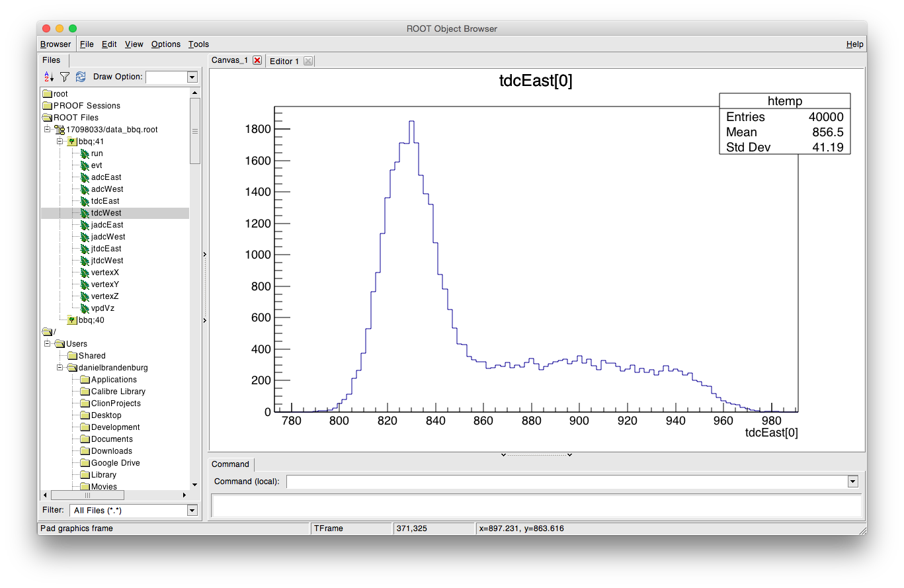Click the tdcWest leaf icon
The width and height of the screenshot is (904, 588).
85,213
